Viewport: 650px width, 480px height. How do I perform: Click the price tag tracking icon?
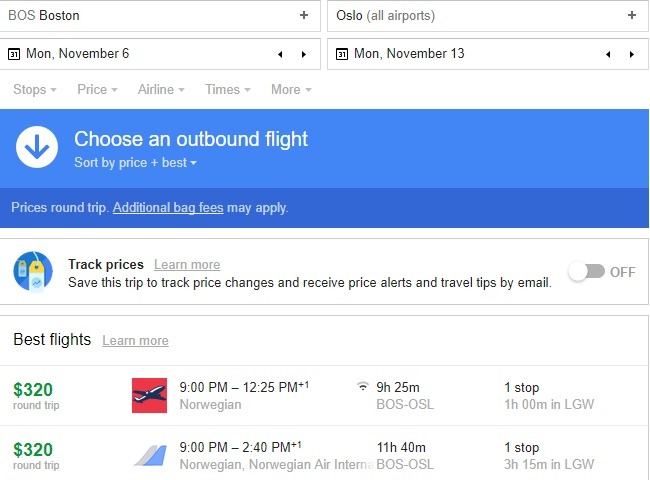click(x=33, y=272)
